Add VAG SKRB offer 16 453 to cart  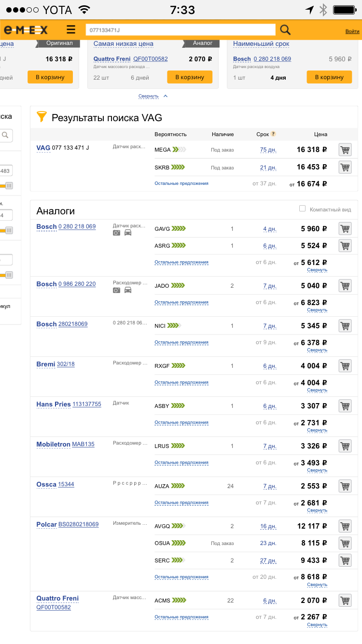click(345, 168)
